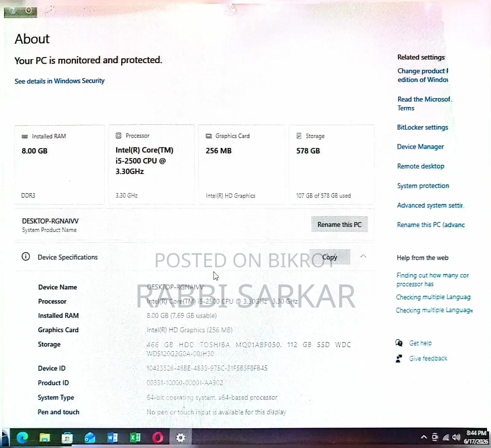The height and width of the screenshot is (448, 491).
Task: Open File Explorer from the taskbar
Action: [44, 437]
